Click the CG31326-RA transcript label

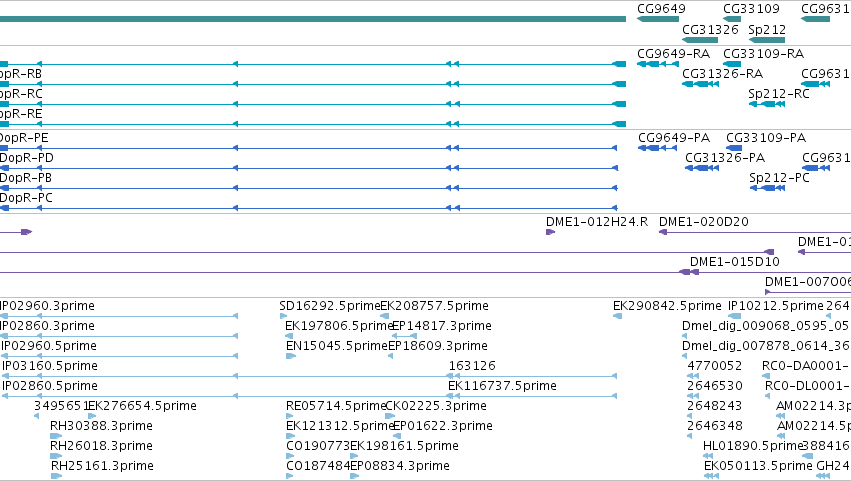(722, 73)
